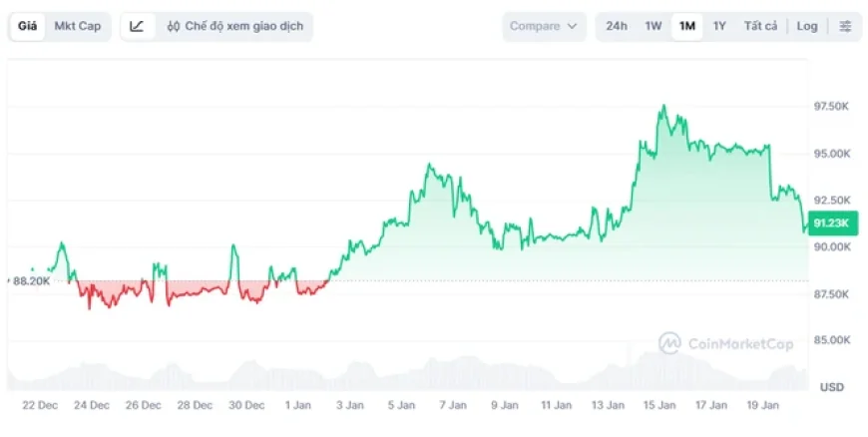This screenshot has width=868, height=437.
Task: Click the volume bar area under chart
Action: click(399, 374)
